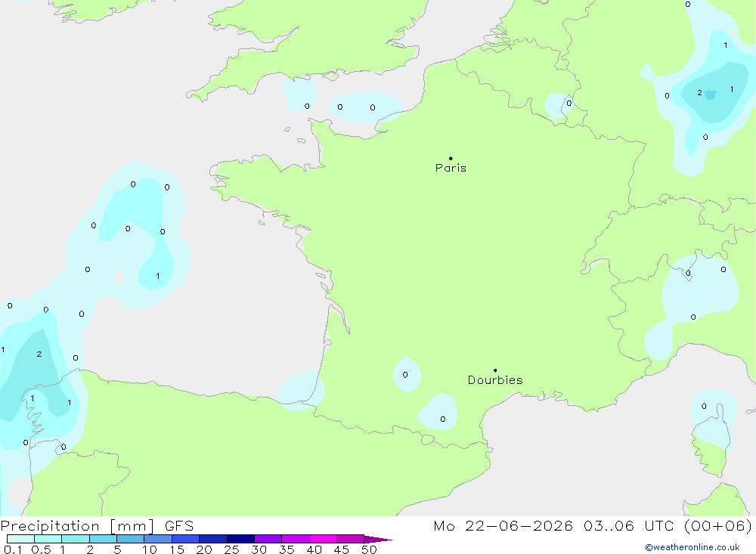The height and width of the screenshot is (554, 756).
Task: Click the legend scale label '35'
Action: tap(287, 549)
